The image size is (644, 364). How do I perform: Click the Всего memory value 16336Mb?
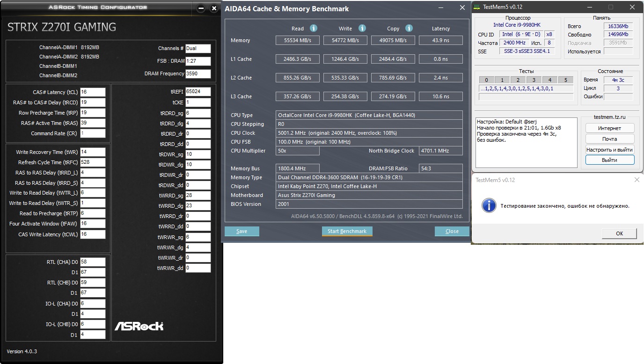tap(618, 26)
